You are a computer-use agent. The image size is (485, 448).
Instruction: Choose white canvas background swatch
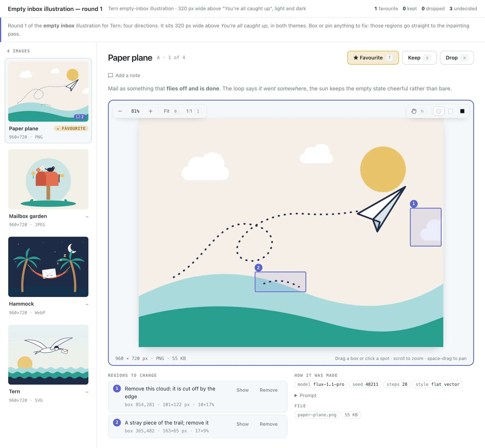click(x=450, y=111)
